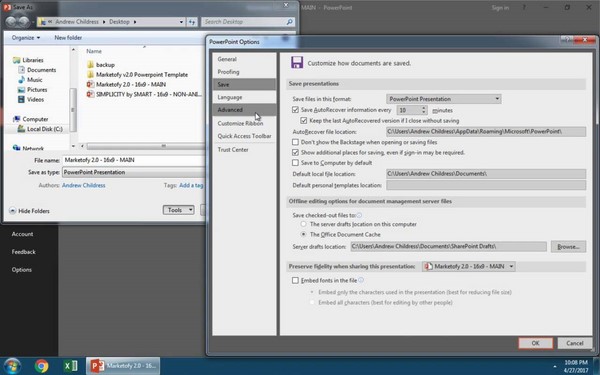600x375 pixels.
Task: Click the Windows Start button
Action: coord(12,366)
